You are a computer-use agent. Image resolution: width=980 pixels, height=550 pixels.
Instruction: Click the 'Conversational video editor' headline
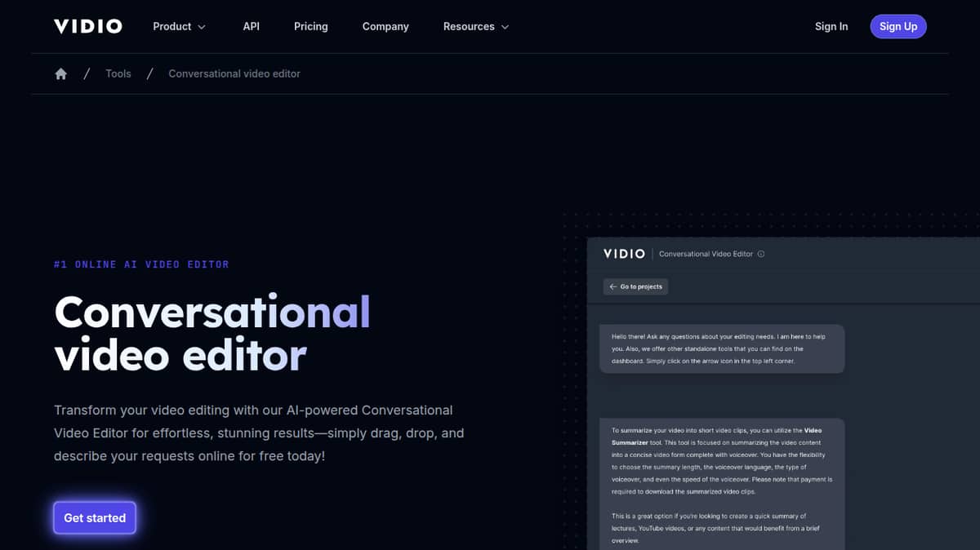coord(212,333)
